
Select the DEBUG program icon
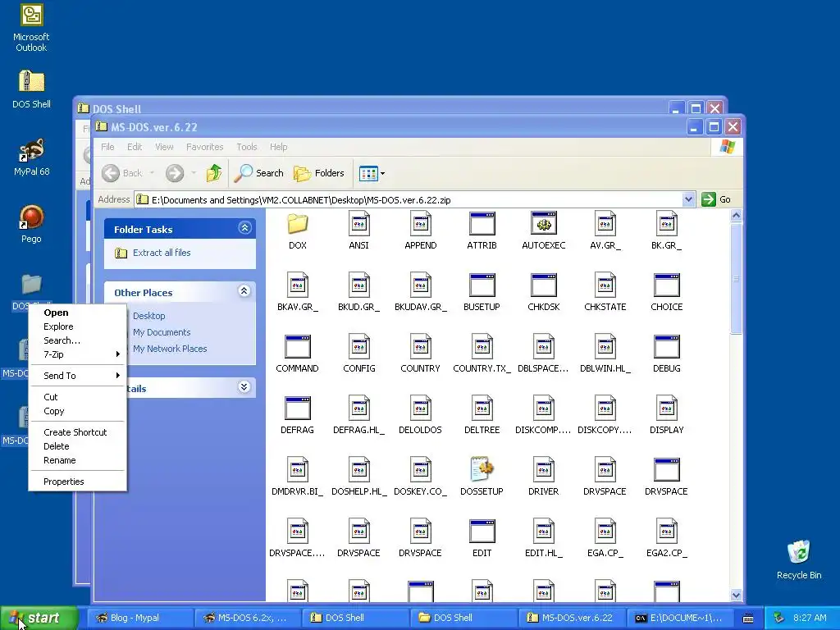point(667,347)
